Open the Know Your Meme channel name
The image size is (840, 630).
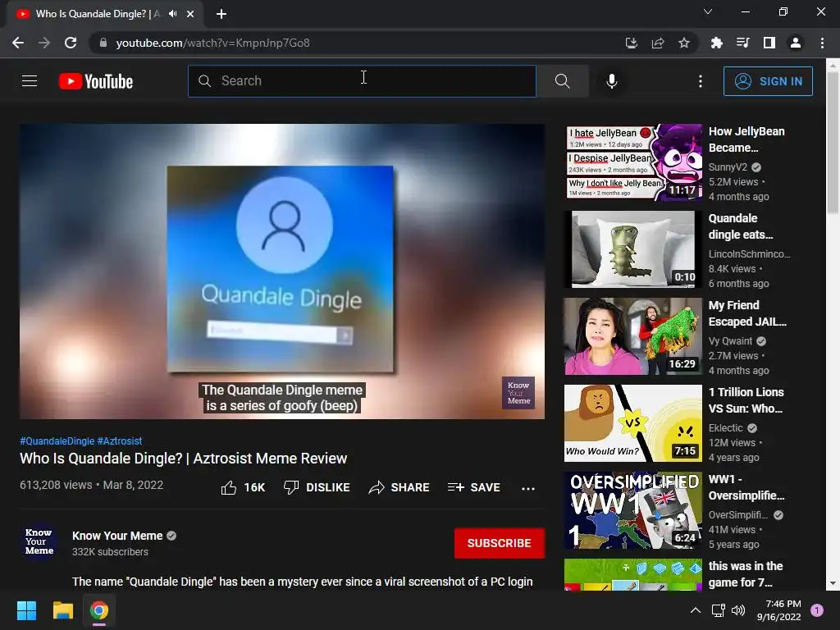coord(117,536)
